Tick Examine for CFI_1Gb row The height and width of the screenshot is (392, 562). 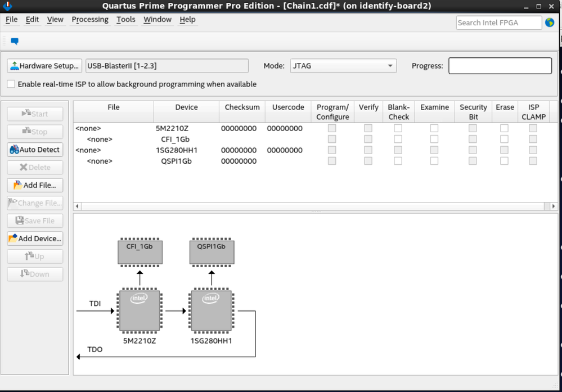(x=434, y=139)
